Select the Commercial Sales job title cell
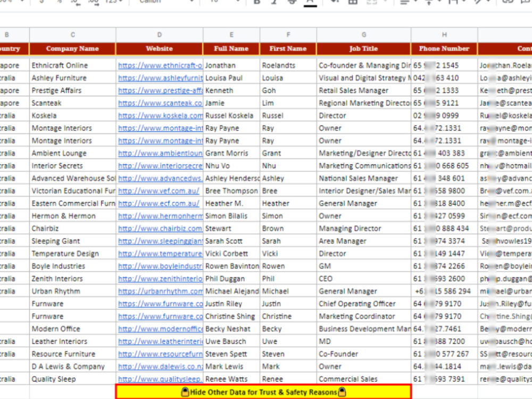532x399 pixels. [x=364, y=379]
